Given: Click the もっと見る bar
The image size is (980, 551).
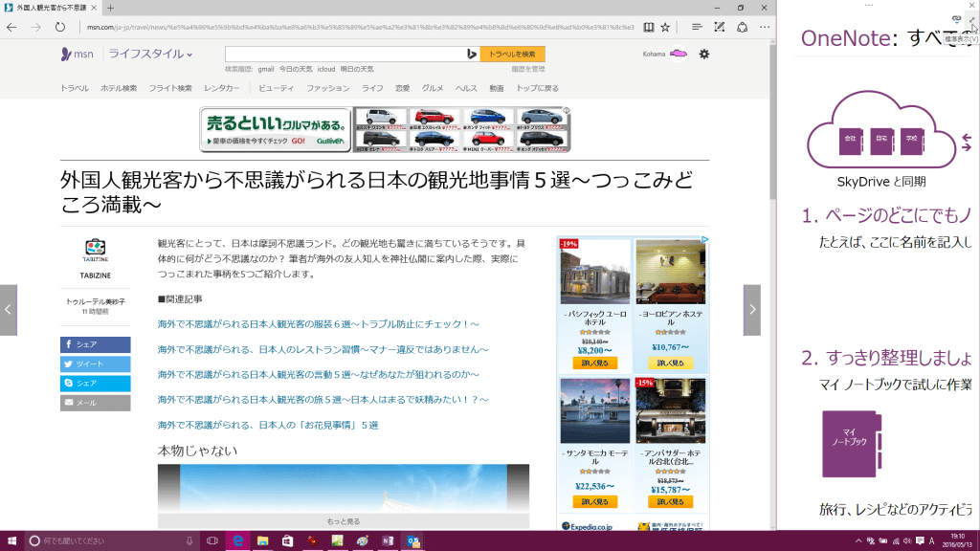Looking at the screenshot, I should click(x=344, y=521).
